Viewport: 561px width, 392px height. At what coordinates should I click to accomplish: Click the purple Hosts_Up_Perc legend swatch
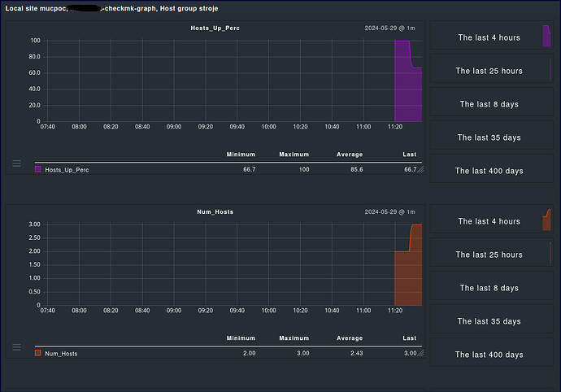point(38,170)
